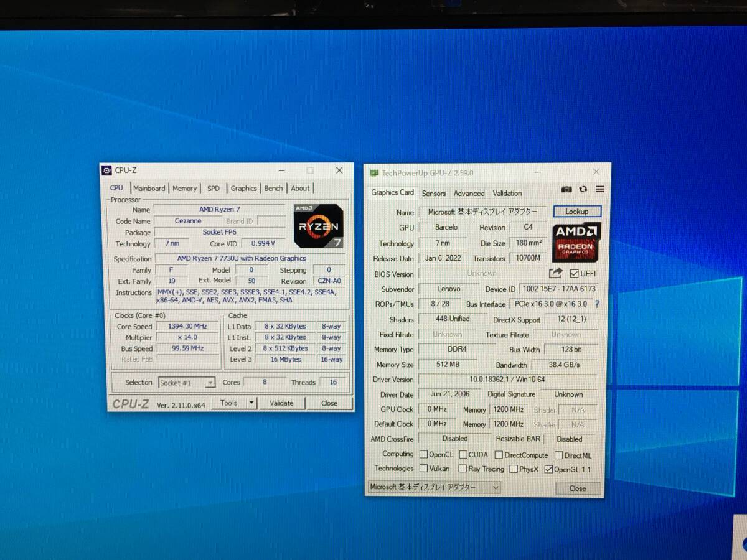Toggle the PhysX checkbox
747x560 pixels.
pyautogui.click(x=512, y=469)
